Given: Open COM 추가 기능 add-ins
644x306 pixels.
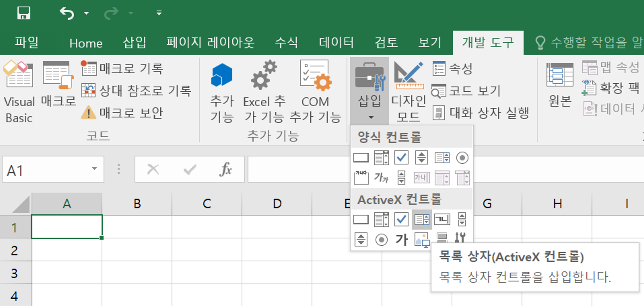Looking at the screenshot, I should tap(315, 91).
